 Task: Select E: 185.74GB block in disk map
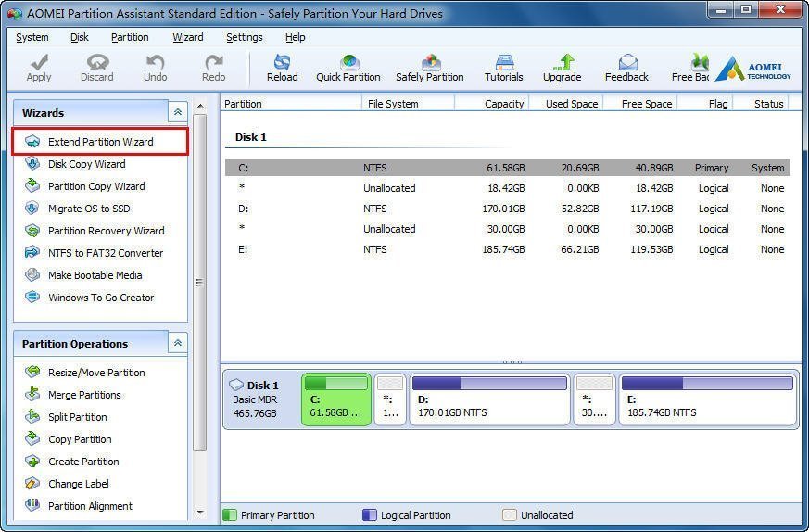707,399
